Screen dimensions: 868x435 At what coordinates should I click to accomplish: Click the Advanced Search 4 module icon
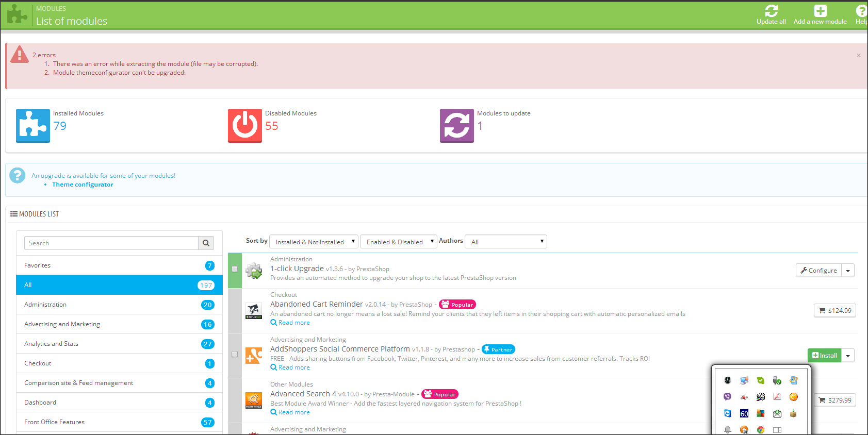click(x=254, y=400)
